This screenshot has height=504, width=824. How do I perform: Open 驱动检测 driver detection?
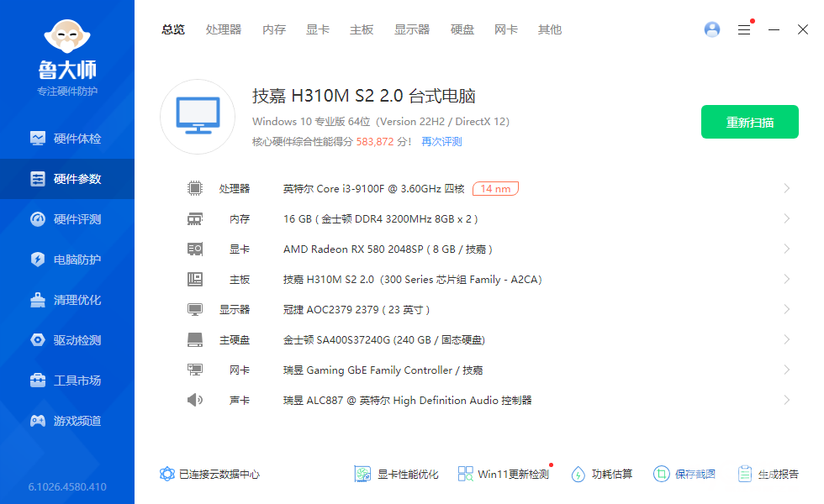pos(66,340)
